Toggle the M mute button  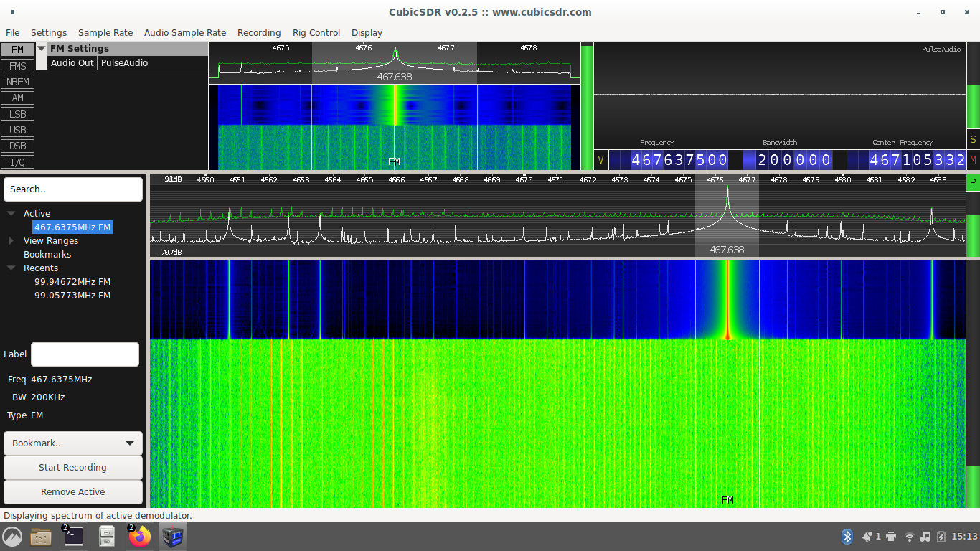(x=973, y=160)
